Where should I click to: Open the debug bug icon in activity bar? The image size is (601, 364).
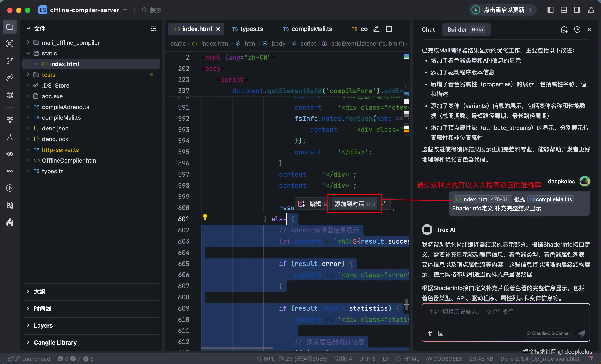coord(10,95)
